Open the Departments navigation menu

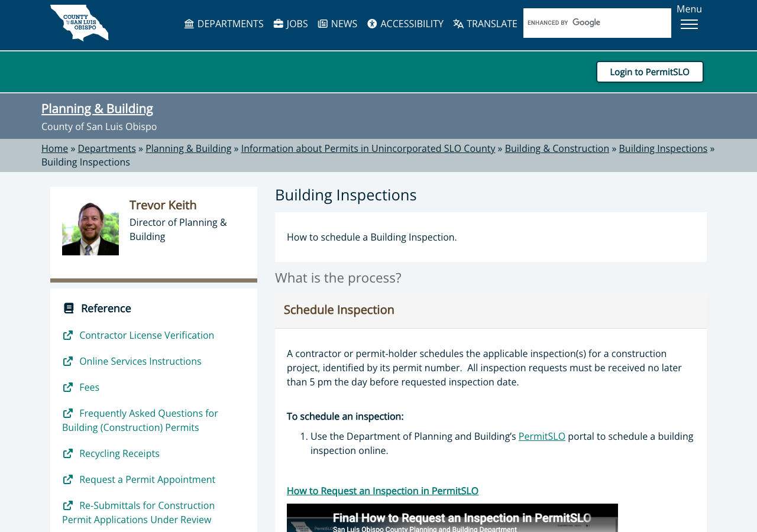click(x=224, y=24)
